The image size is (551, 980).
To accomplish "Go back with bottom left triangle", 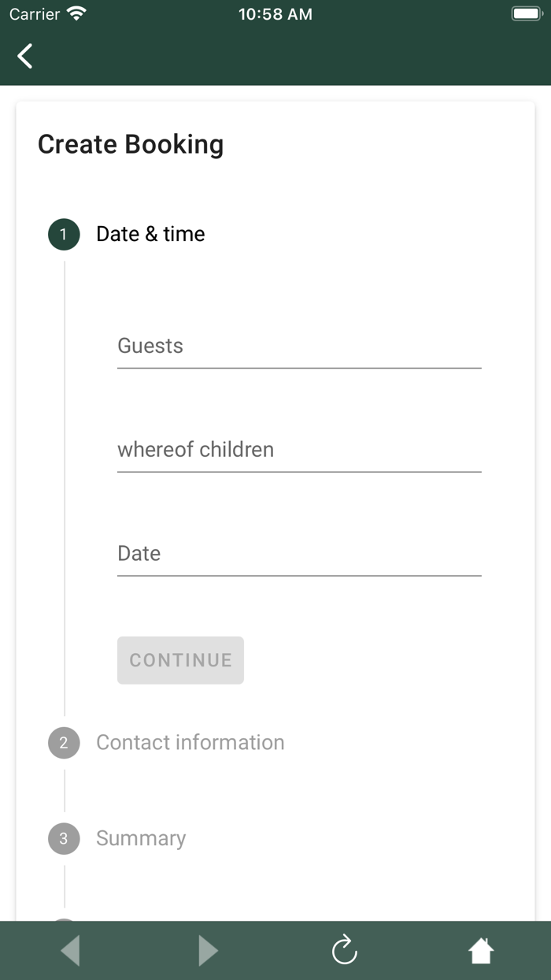I will (70, 951).
